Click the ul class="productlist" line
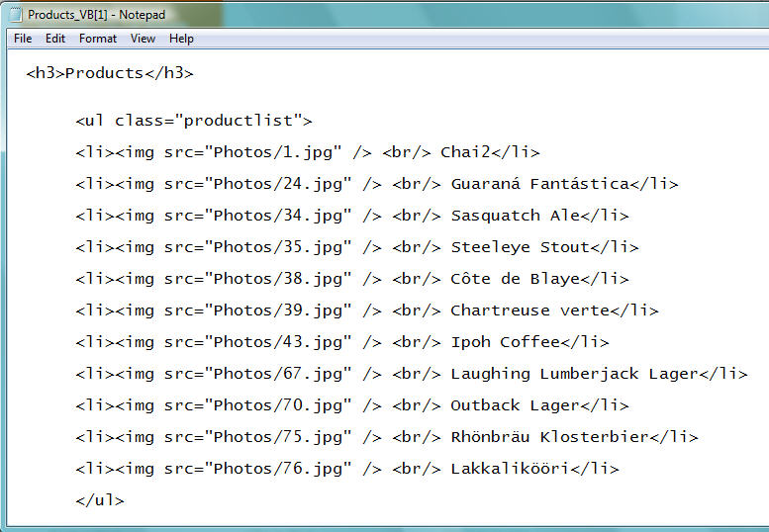This screenshot has height=532, width=769. point(193,121)
